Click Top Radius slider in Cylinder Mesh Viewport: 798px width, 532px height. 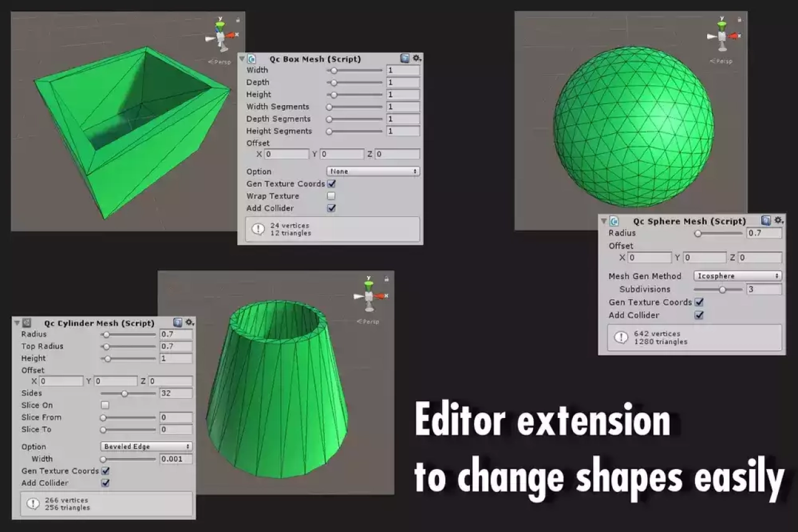click(129, 346)
